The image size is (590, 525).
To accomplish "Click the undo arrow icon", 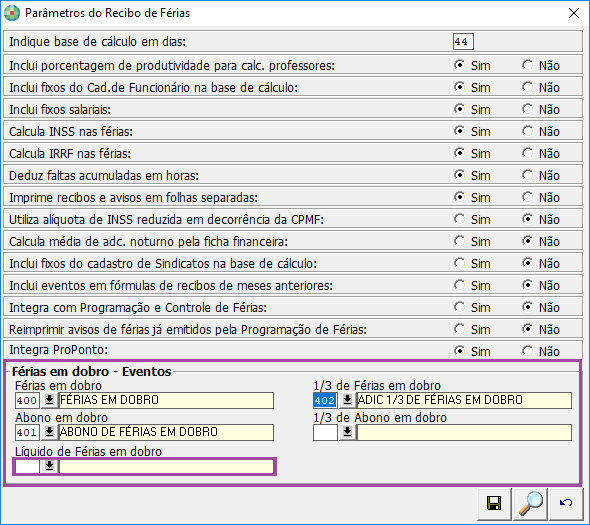I will click(x=566, y=503).
